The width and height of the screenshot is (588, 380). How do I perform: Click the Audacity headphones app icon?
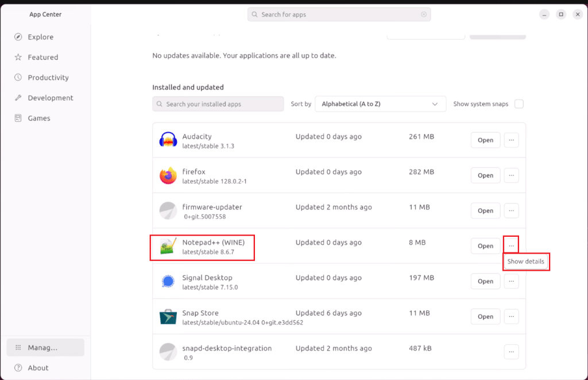[168, 140]
